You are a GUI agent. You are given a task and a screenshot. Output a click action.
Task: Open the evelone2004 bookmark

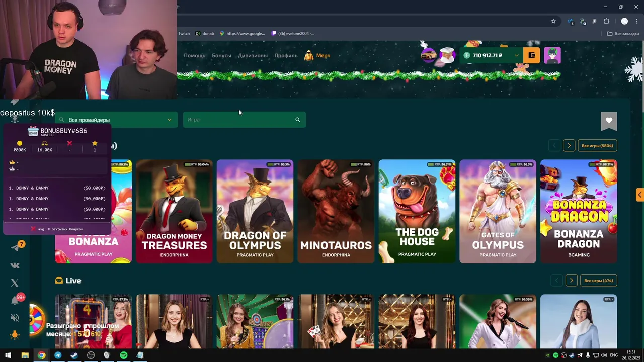coord(293,34)
